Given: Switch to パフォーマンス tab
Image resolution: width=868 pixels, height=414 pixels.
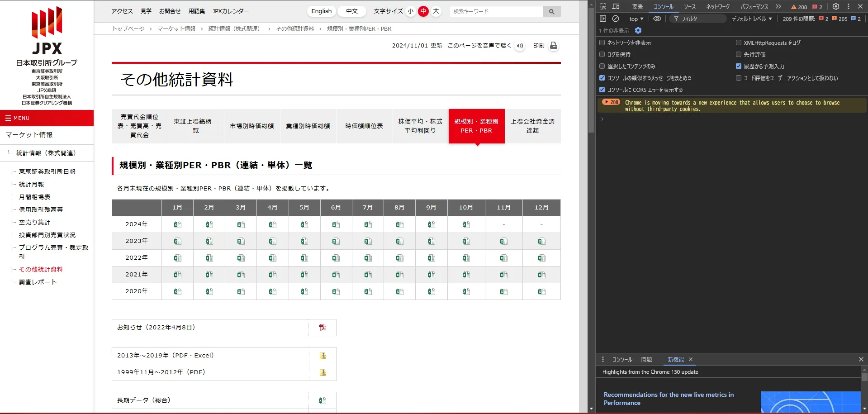Looking at the screenshot, I should 754,6.
